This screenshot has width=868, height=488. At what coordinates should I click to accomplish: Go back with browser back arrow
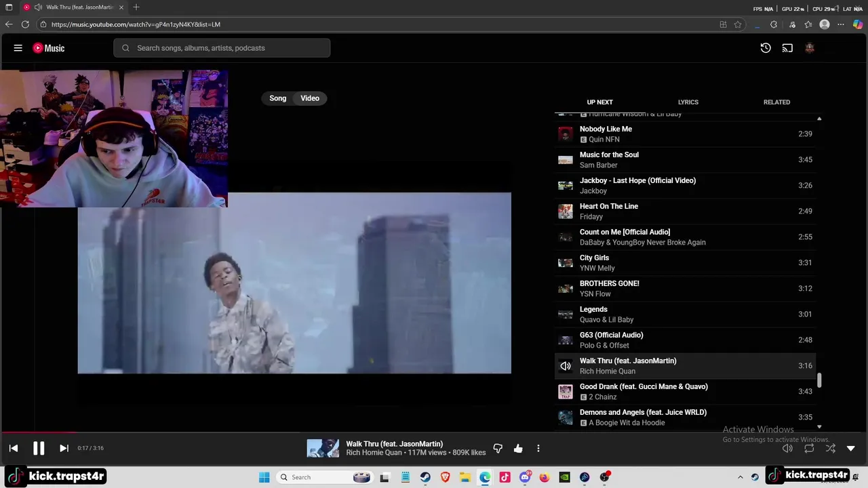tap(9, 24)
